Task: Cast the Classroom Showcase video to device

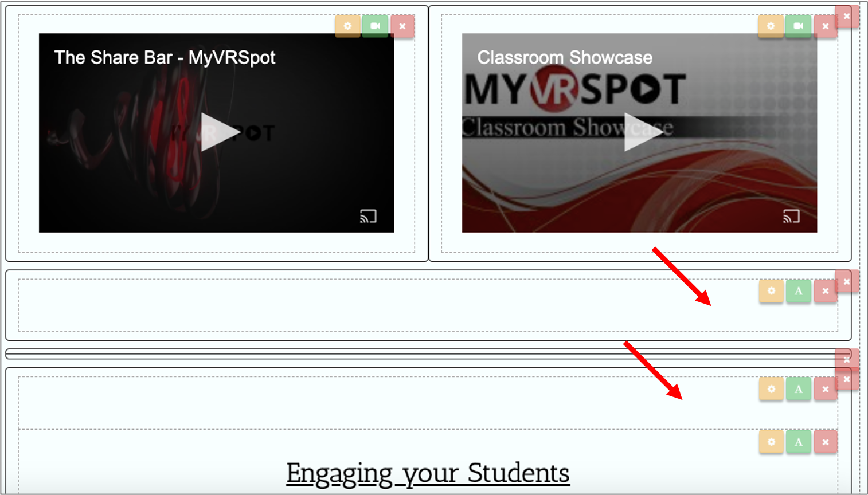Action: [791, 216]
